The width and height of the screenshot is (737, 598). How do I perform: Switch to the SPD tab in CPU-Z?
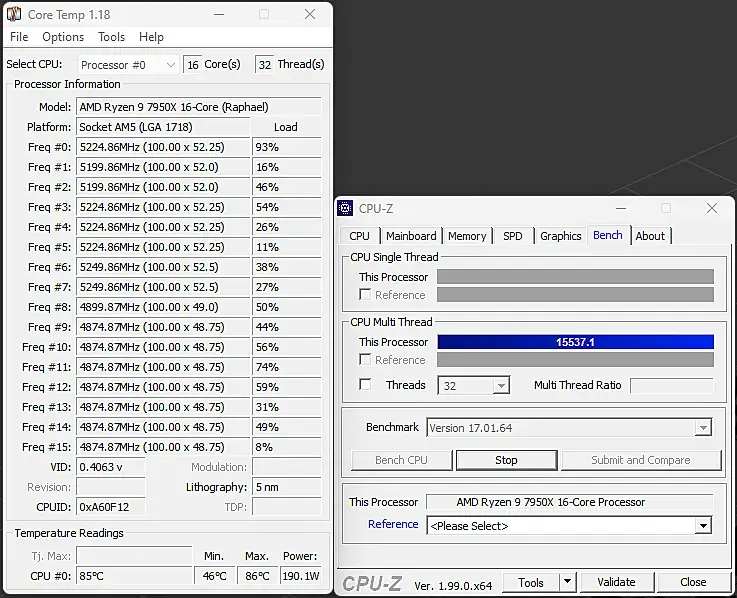click(x=512, y=236)
